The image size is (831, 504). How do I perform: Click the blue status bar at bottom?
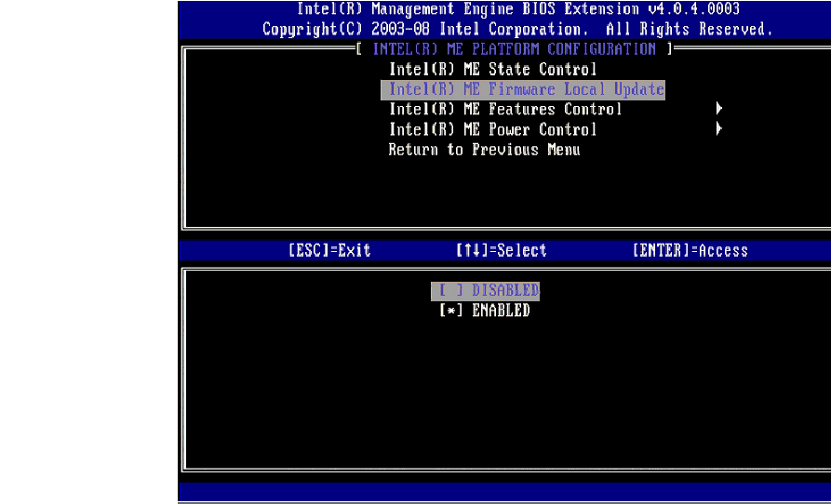pyautogui.click(x=504, y=491)
